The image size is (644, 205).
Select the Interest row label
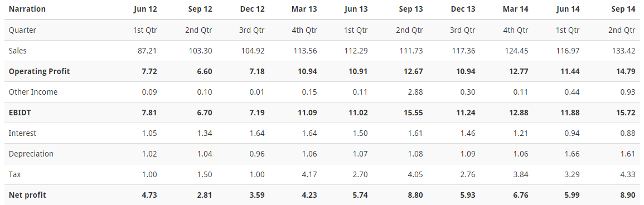pos(22,133)
